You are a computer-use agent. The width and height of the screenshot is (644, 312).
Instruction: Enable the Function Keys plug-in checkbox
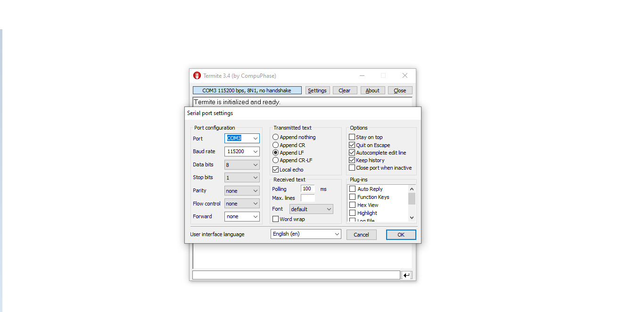tap(352, 197)
